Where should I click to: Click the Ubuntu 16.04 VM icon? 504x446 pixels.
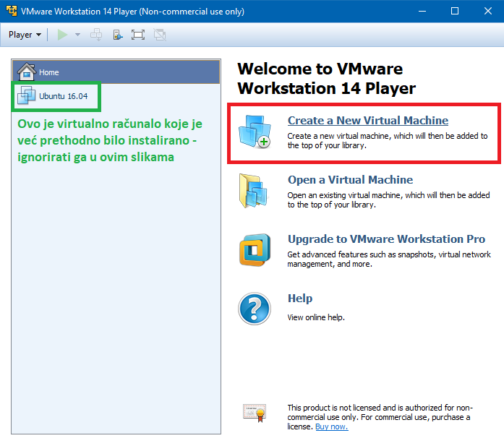click(26, 95)
